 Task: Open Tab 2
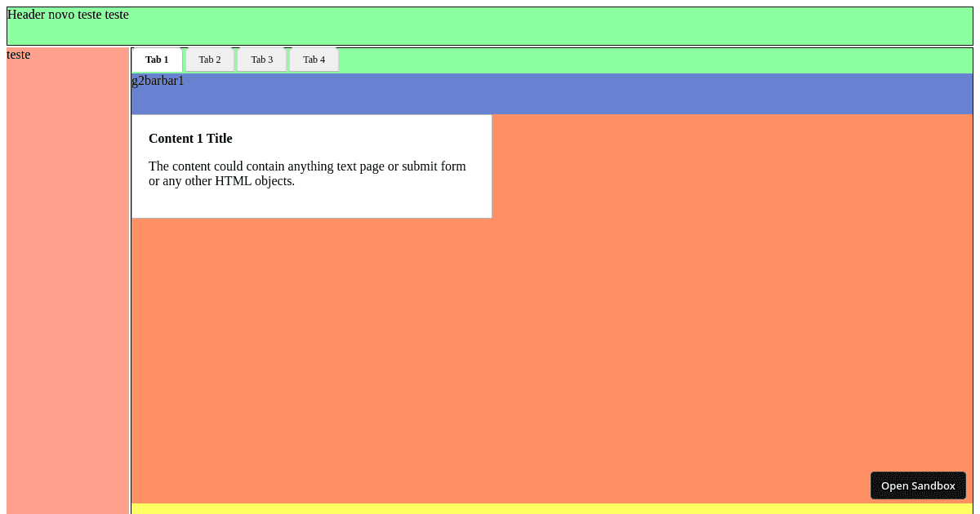210,60
